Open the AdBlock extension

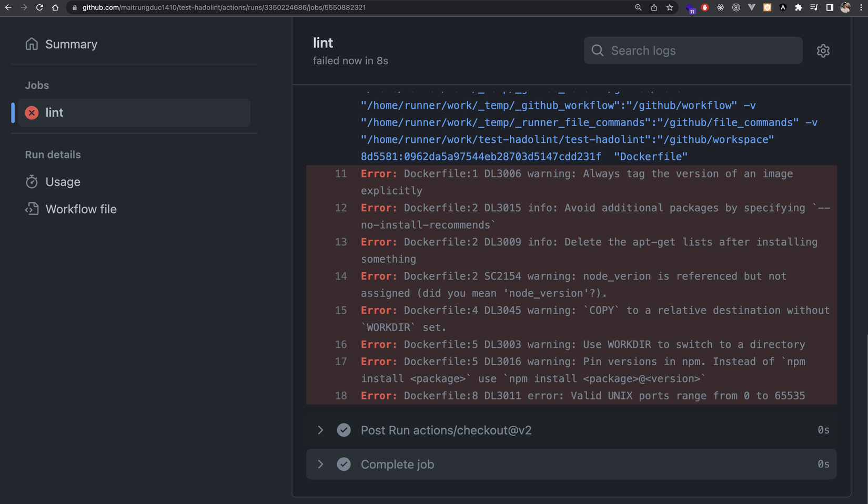[704, 8]
